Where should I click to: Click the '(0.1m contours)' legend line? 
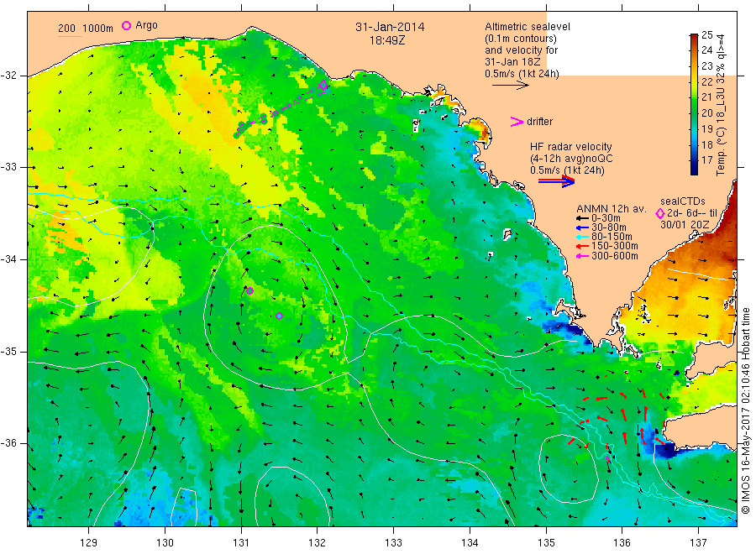[x=520, y=39]
